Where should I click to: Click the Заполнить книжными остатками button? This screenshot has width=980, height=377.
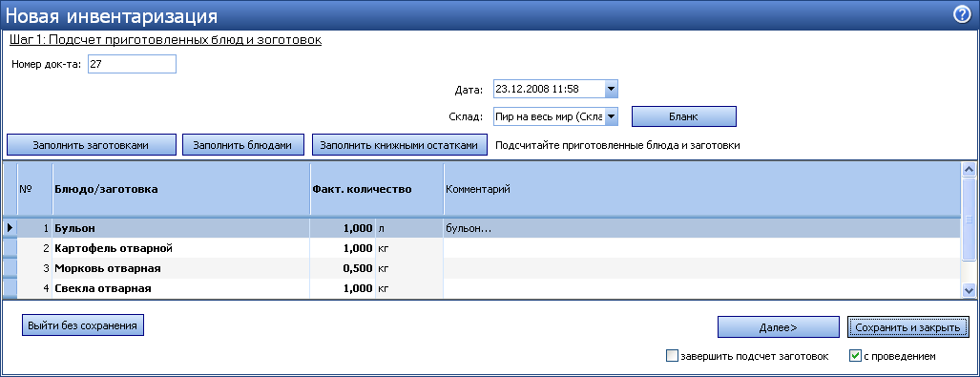pos(400,145)
